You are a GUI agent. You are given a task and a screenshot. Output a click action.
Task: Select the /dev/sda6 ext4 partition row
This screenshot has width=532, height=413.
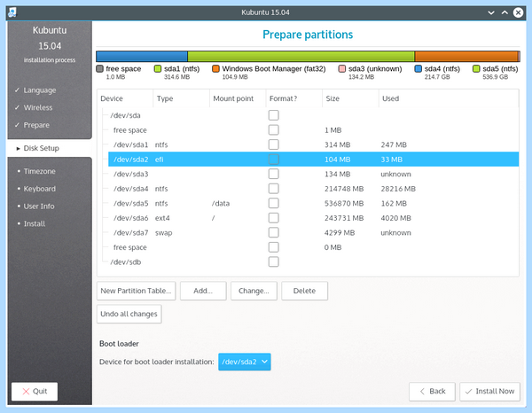[x=313, y=218]
